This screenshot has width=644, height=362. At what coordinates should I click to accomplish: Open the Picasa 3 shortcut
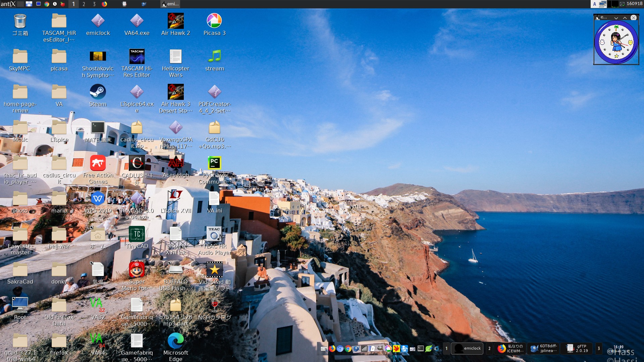point(214,21)
